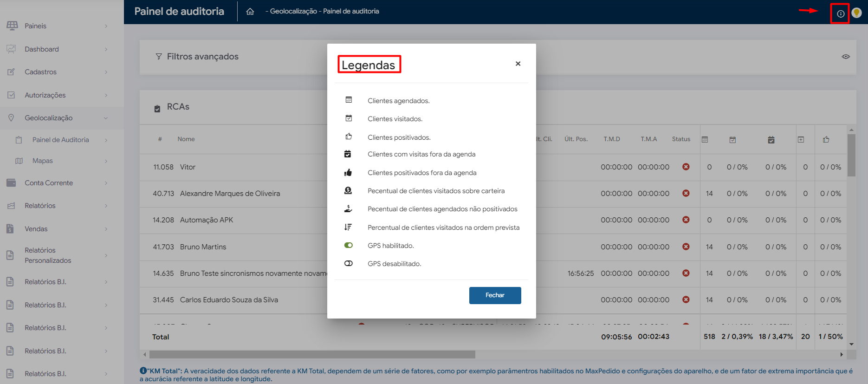The image size is (868, 384).
Task: Click the Geolocalização - Painel de auditoria breadcrumb
Action: (x=324, y=11)
